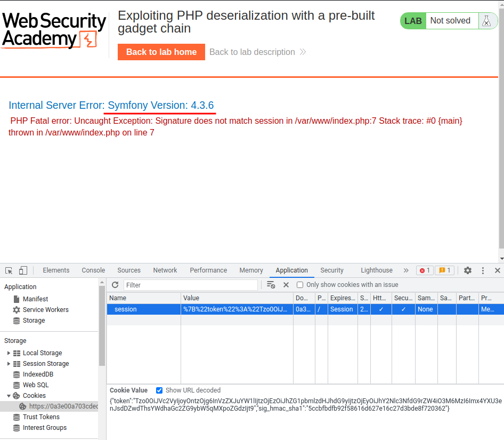
Task: Close the DevTools panel
Action: coord(497,270)
